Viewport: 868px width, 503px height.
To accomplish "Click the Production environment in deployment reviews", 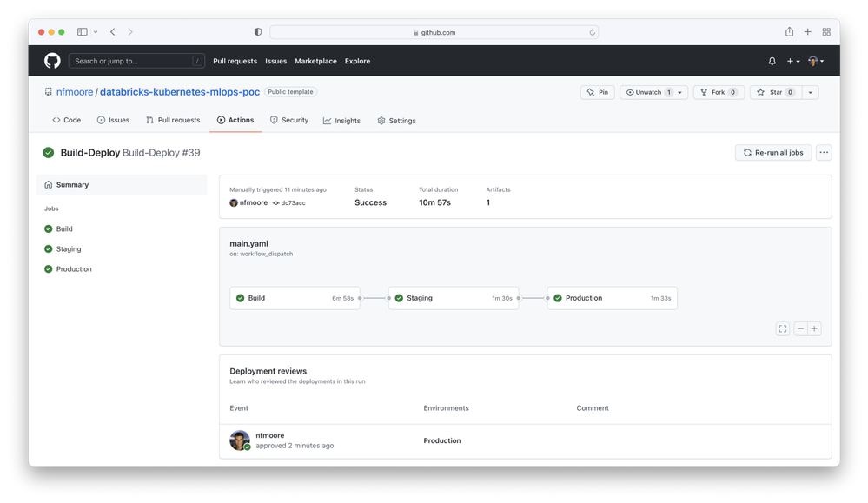I will pyautogui.click(x=441, y=441).
